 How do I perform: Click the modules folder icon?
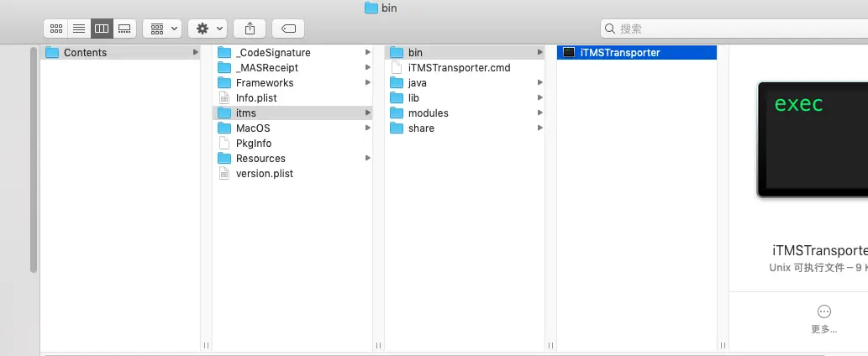tap(397, 113)
